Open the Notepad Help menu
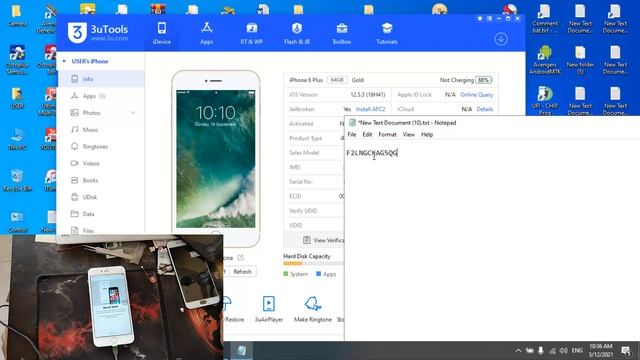Image resolution: width=640 pixels, height=360 pixels. coord(427,134)
